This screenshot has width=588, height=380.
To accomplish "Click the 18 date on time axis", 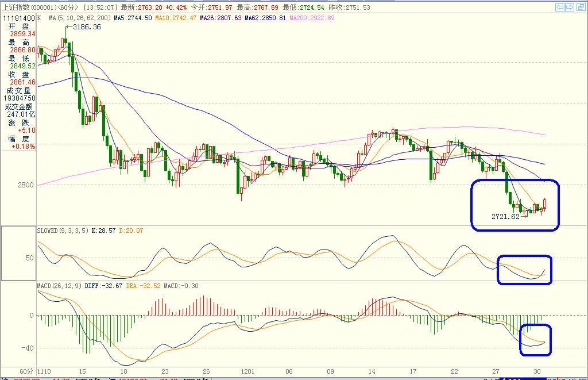I will click(124, 371).
